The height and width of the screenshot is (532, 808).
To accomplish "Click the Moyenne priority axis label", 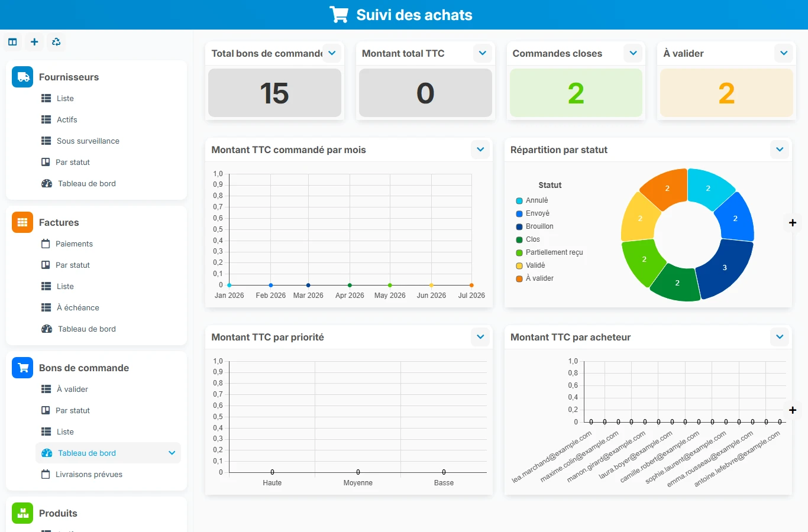I will tap(358, 483).
